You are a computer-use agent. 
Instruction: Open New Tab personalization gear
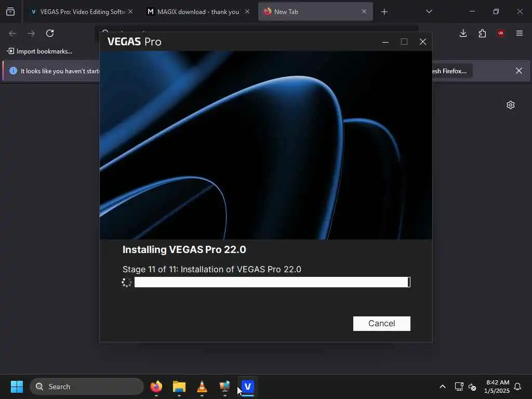pyautogui.click(x=511, y=105)
